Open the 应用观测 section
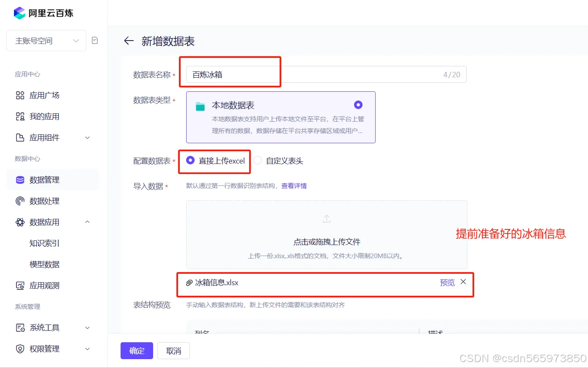588x368 pixels. [x=45, y=285]
